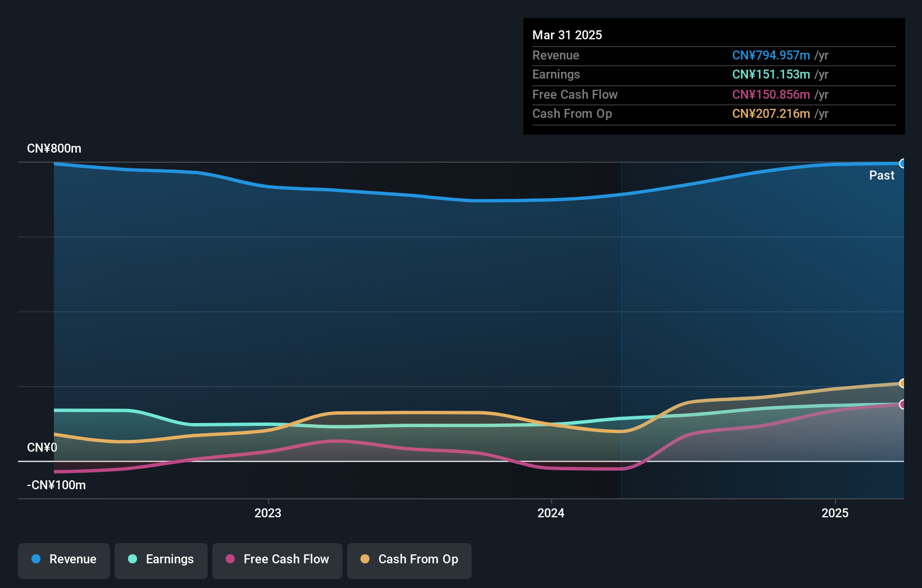Image resolution: width=922 pixels, height=588 pixels.
Task: Click the blue Revenue endpoint marker
Action: coord(902,164)
